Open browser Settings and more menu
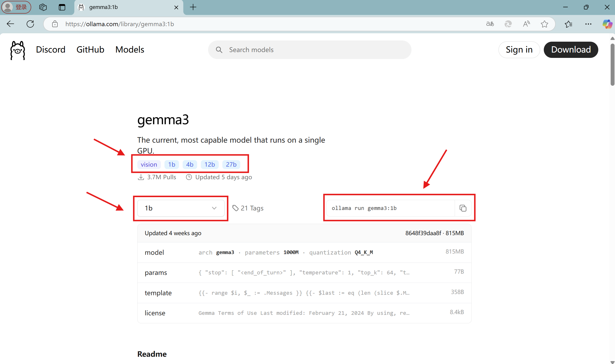This screenshot has width=615, height=364. pyautogui.click(x=588, y=24)
